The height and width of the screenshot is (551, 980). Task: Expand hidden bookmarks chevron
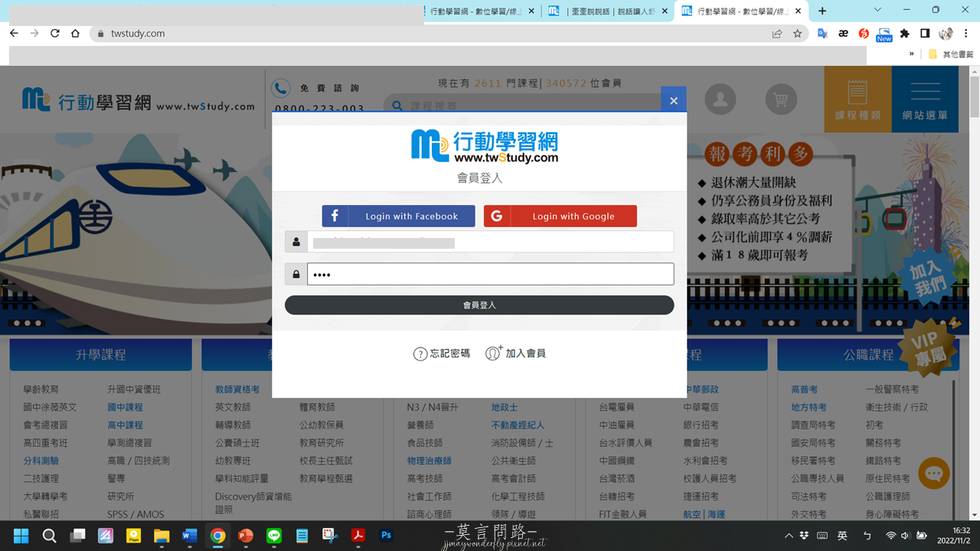click(x=911, y=54)
